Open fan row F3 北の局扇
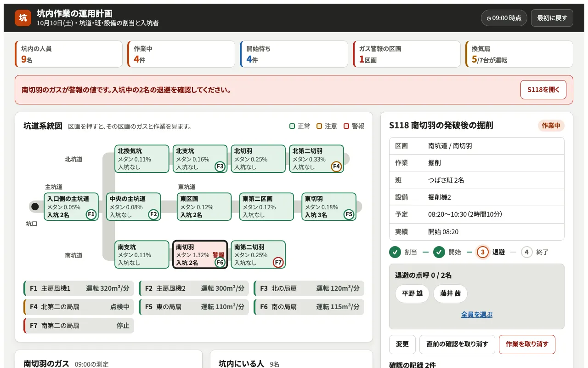The width and height of the screenshot is (588, 368). 309,288
